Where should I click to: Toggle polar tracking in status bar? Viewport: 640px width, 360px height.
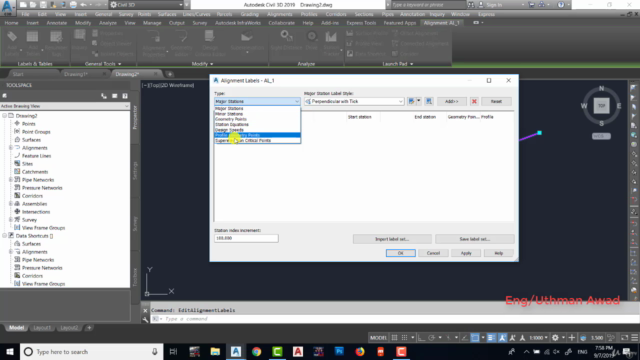tap(431, 338)
